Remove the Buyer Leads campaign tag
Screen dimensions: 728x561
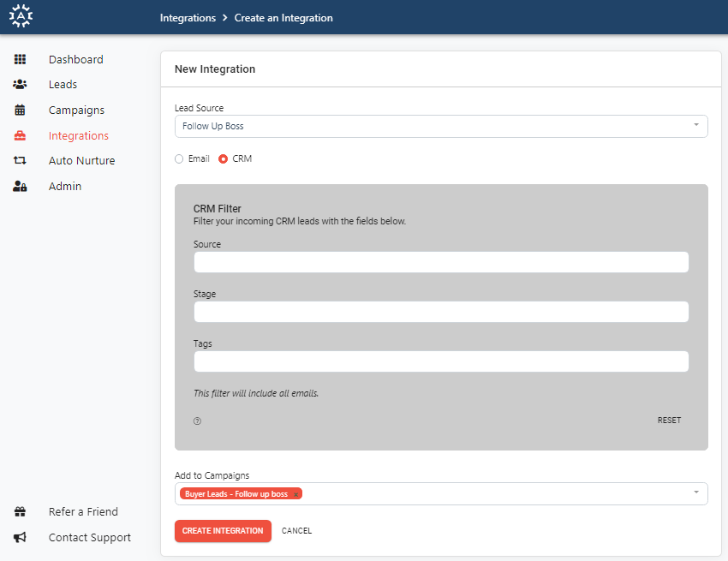(x=295, y=494)
